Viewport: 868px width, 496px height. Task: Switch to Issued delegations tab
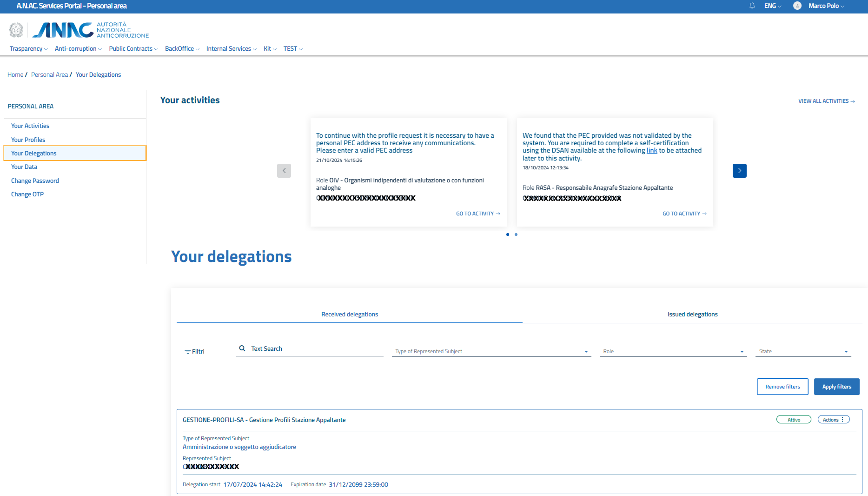coord(692,315)
